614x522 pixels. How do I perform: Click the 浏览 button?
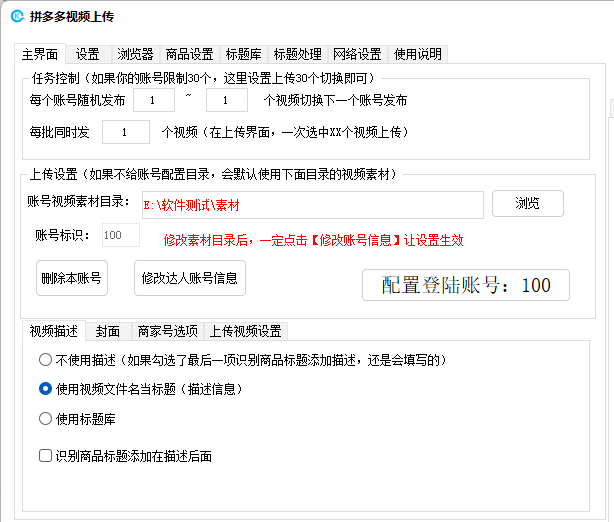point(527,203)
